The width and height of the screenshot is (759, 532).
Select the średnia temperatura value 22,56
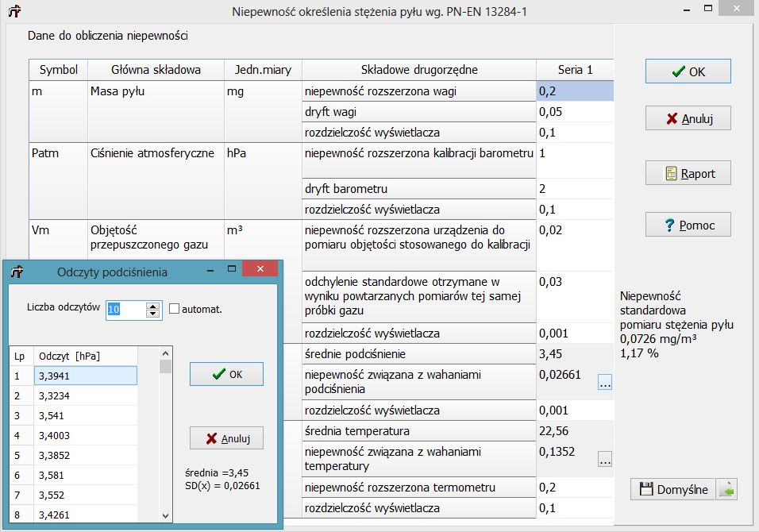(575, 431)
